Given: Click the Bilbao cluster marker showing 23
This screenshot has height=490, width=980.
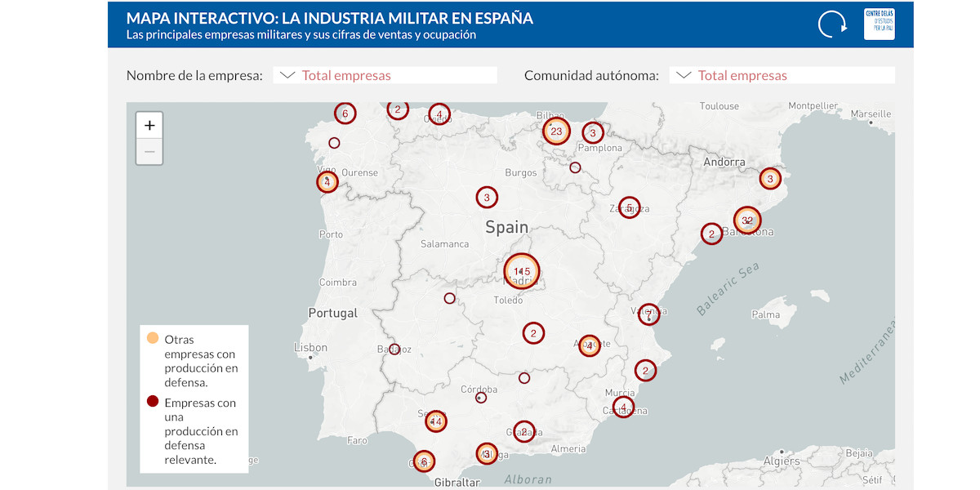Looking at the screenshot, I should click(x=556, y=131).
